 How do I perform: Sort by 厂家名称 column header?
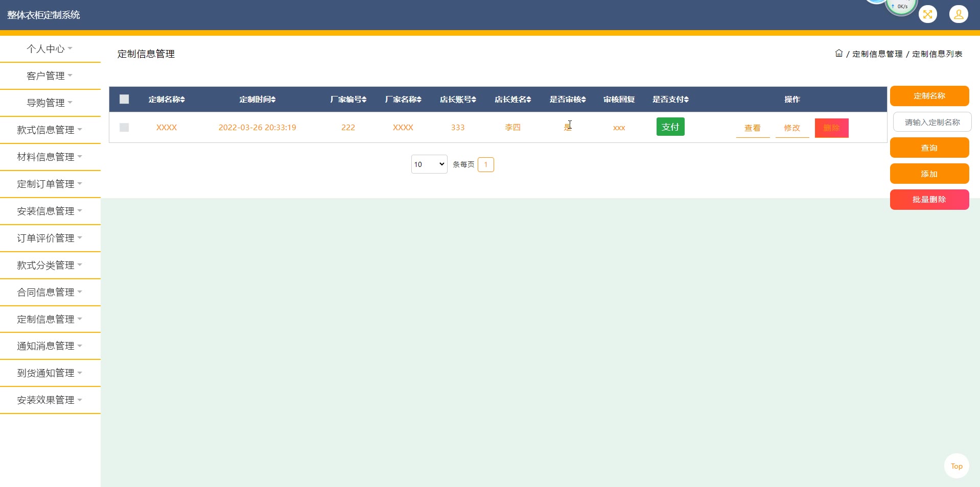coord(403,100)
